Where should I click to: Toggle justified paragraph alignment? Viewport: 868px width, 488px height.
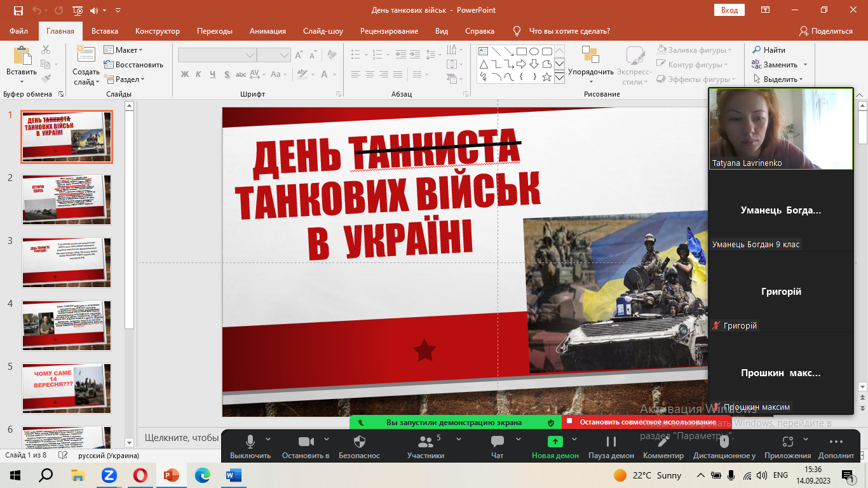tap(398, 74)
